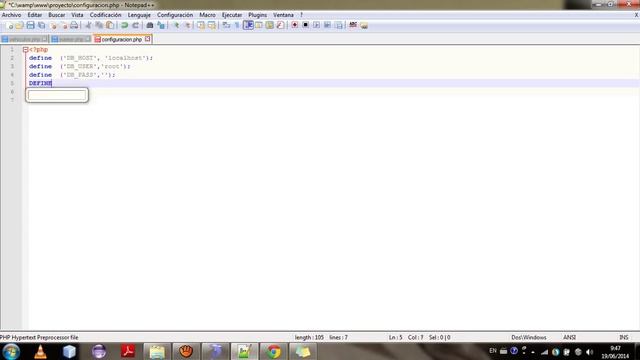
Task: Open the Vista menu
Action: pyautogui.click(x=77, y=15)
